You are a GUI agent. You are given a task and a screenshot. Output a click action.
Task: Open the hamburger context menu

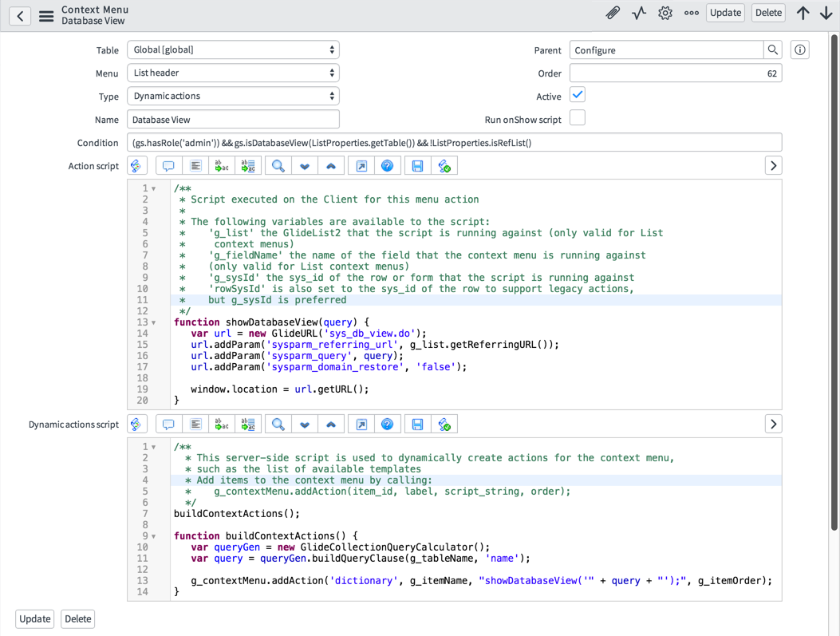[46, 16]
